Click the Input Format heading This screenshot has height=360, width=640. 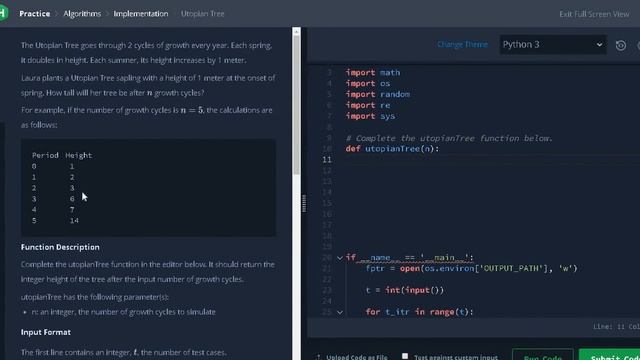[x=46, y=332]
